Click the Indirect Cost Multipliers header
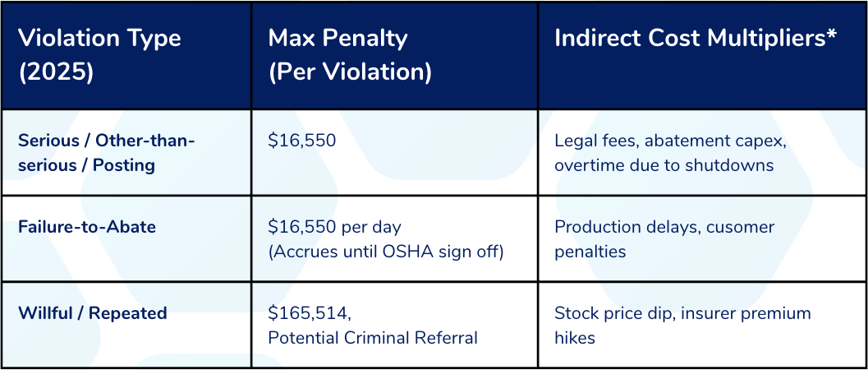Viewport: 868px width, 370px height. pos(690,39)
